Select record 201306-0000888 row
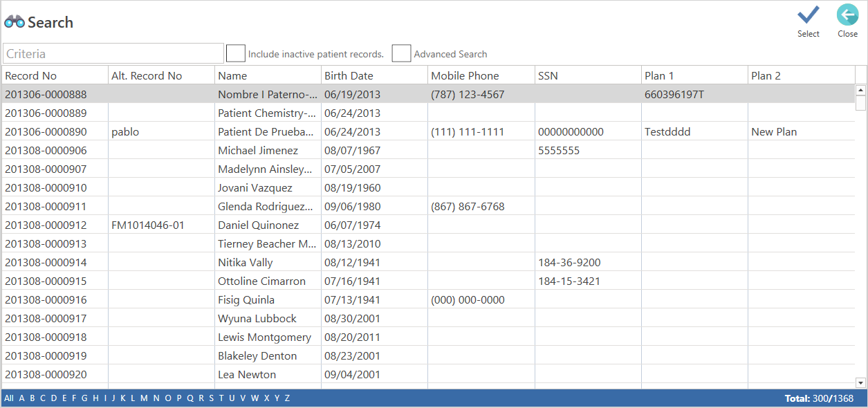 click(x=428, y=94)
